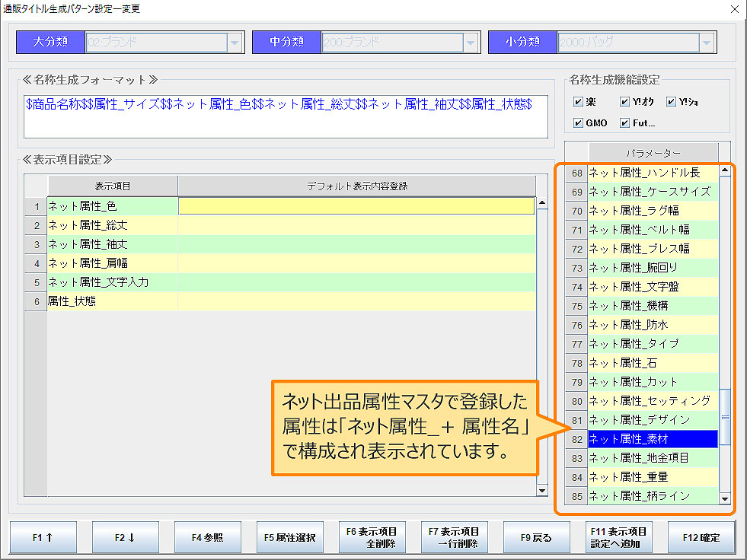The width and height of the screenshot is (747, 560).
Task: Delete all display items via F6表示項目全削除
Action: tap(372, 536)
